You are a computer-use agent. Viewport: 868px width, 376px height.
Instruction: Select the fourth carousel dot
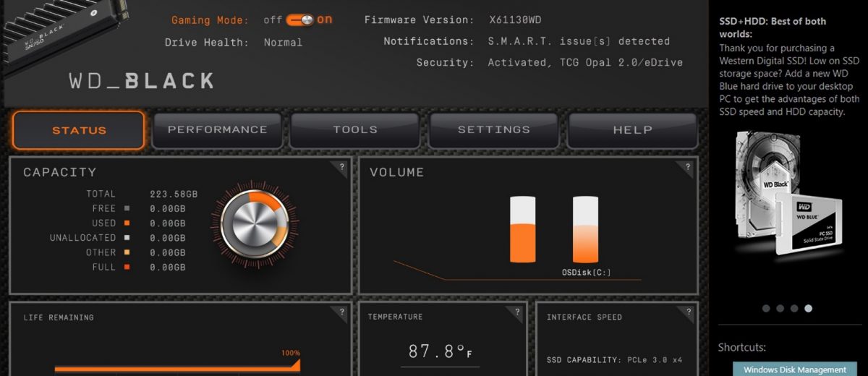click(808, 308)
